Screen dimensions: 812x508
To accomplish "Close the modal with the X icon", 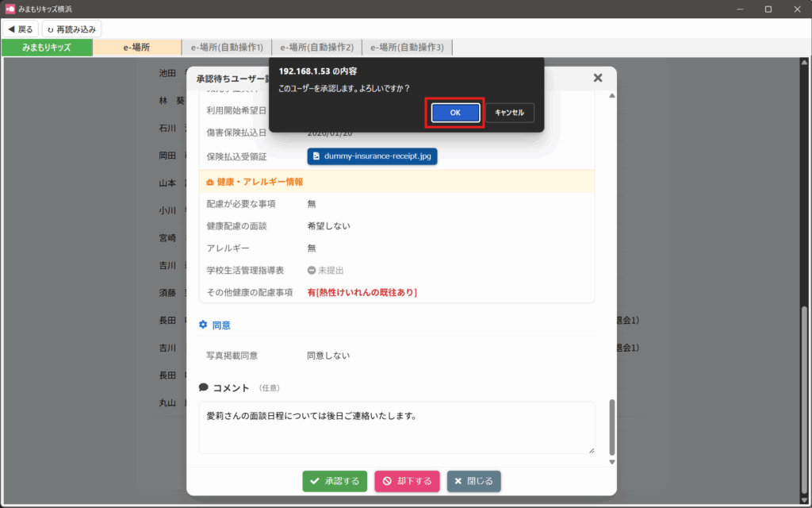I will click(x=598, y=78).
